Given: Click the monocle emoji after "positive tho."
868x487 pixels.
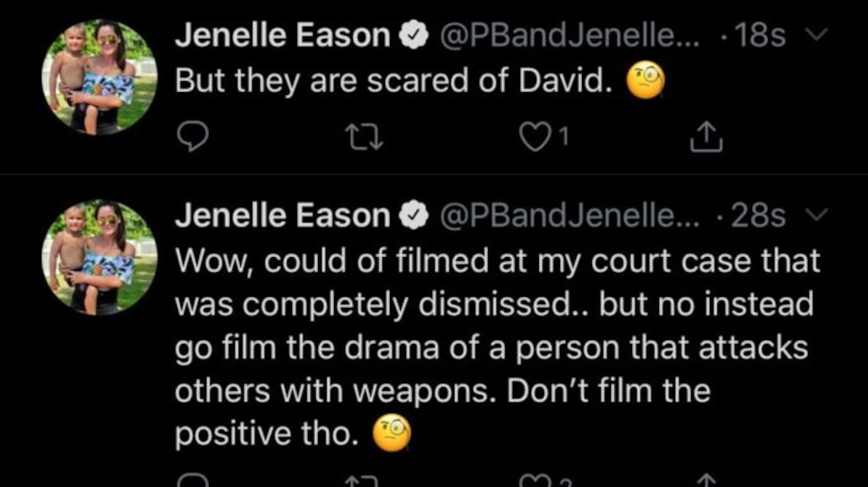Looking at the screenshot, I should [x=391, y=435].
